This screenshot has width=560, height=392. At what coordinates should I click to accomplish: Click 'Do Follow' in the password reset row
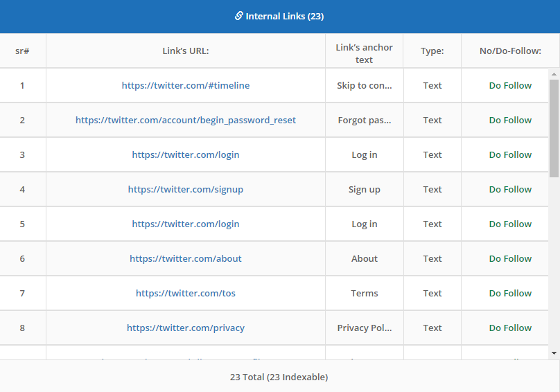point(510,120)
